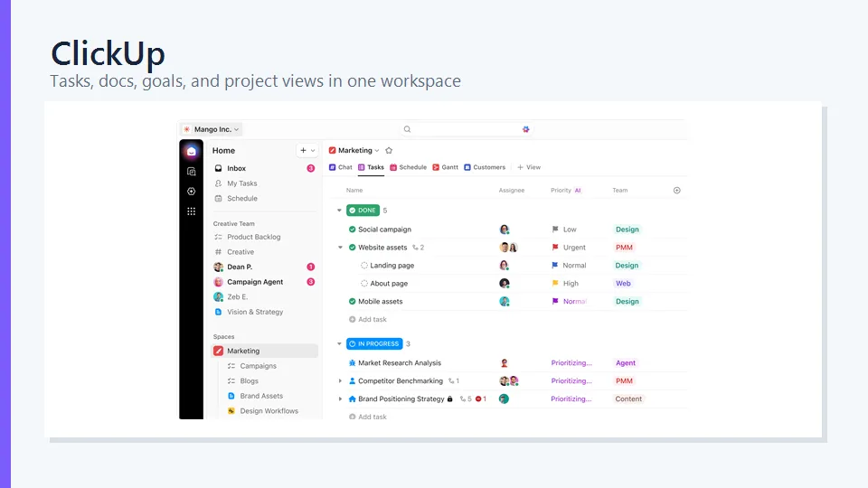Viewport: 868px width, 488px height.
Task: Toggle the Social campaign done checkmark
Action: click(352, 229)
